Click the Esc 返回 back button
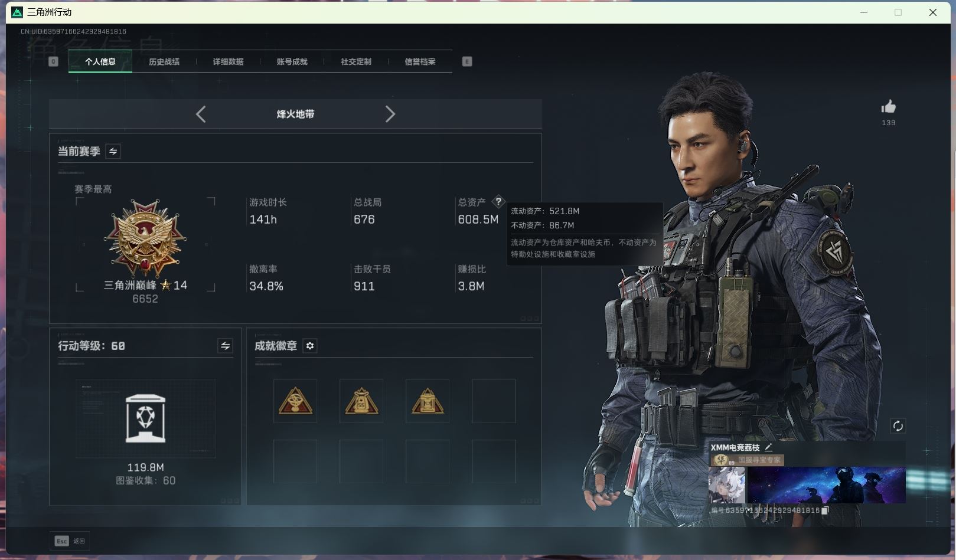 [x=70, y=541]
